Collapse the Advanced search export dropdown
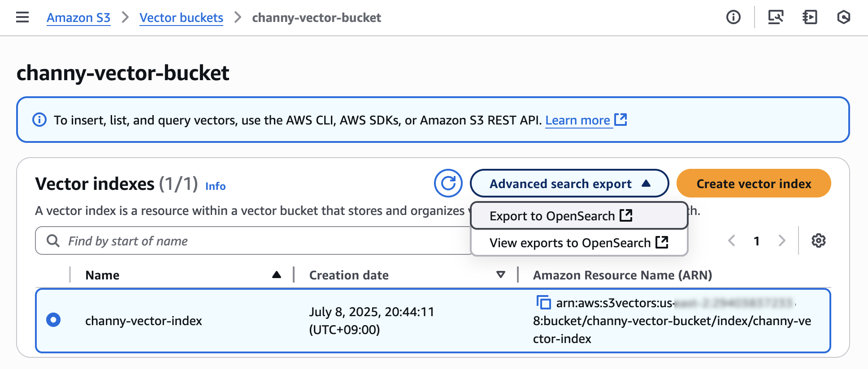The width and height of the screenshot is (868, 369). tap(569, 183)
